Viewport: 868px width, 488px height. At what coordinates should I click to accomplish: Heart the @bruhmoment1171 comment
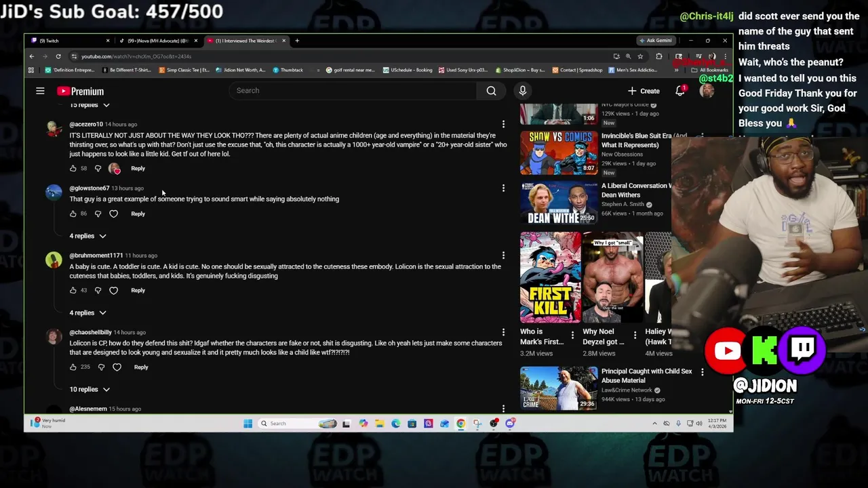[x=113, y=290]
